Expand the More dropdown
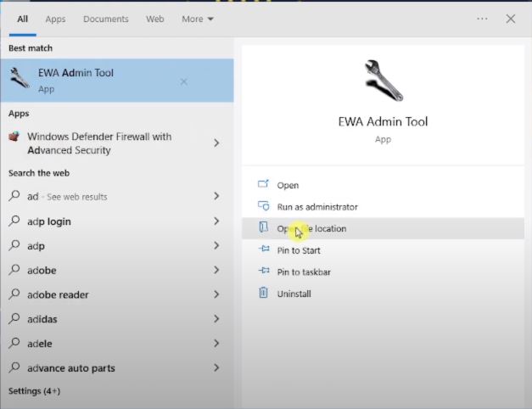This screenshot has width=532, height=409. (198, 19)
